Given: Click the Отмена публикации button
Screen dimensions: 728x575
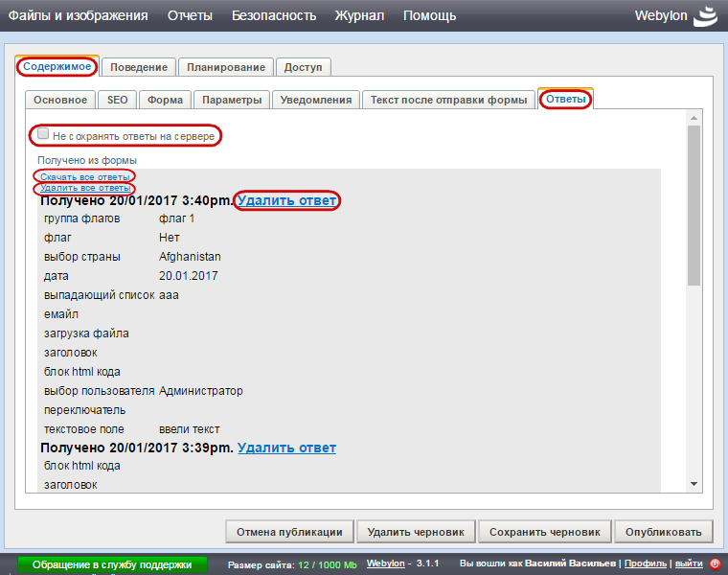Looking at the screenshot, I should click(x=289, y=532).
